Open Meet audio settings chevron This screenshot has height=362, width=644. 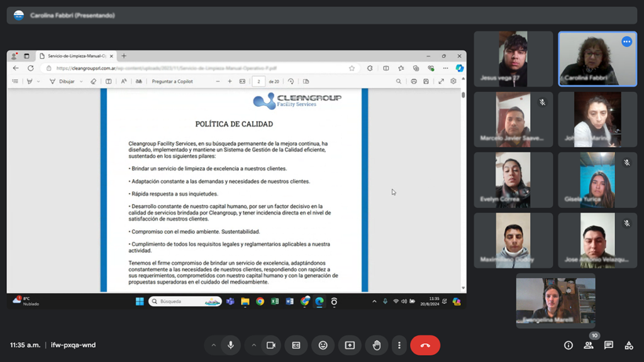[x=214, y=345]
